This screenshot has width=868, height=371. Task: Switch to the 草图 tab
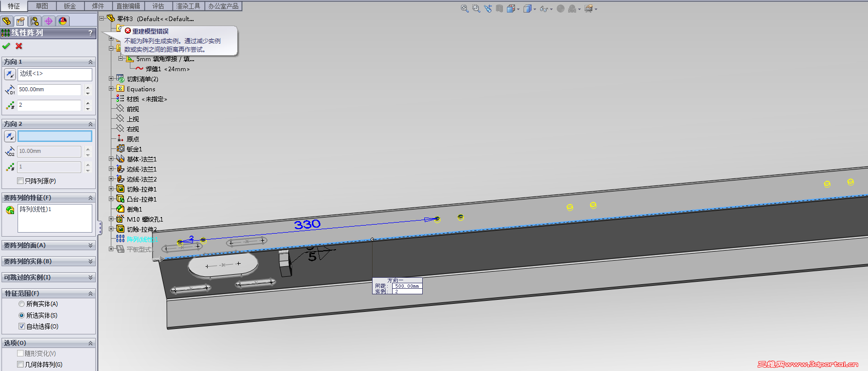tap(42, 6)
